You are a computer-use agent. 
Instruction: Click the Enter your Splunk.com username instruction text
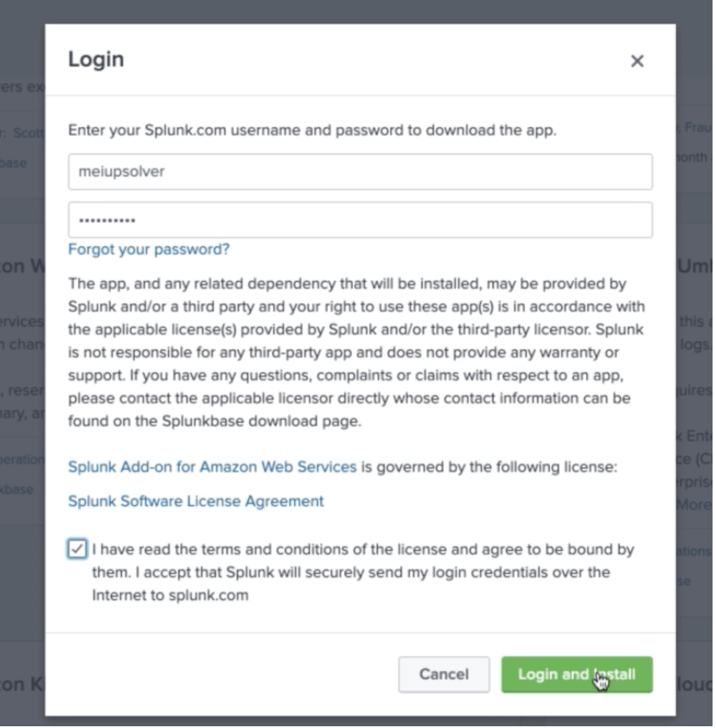coord(312,130)
